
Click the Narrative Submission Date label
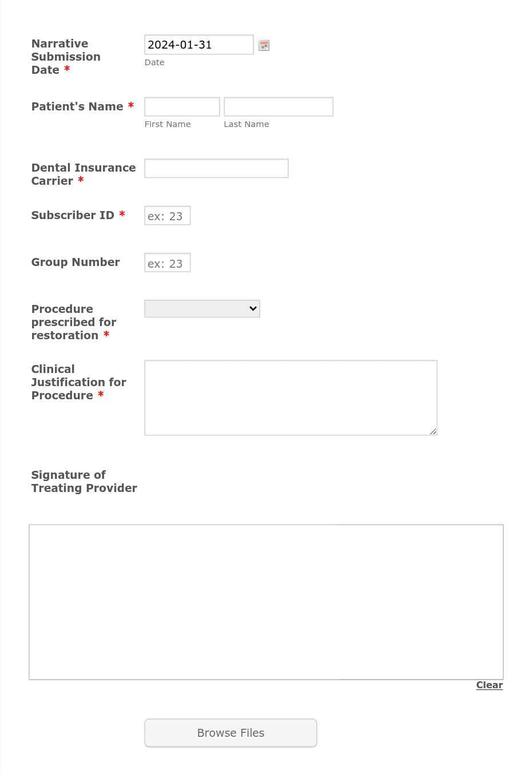click(x=65, y=56)
